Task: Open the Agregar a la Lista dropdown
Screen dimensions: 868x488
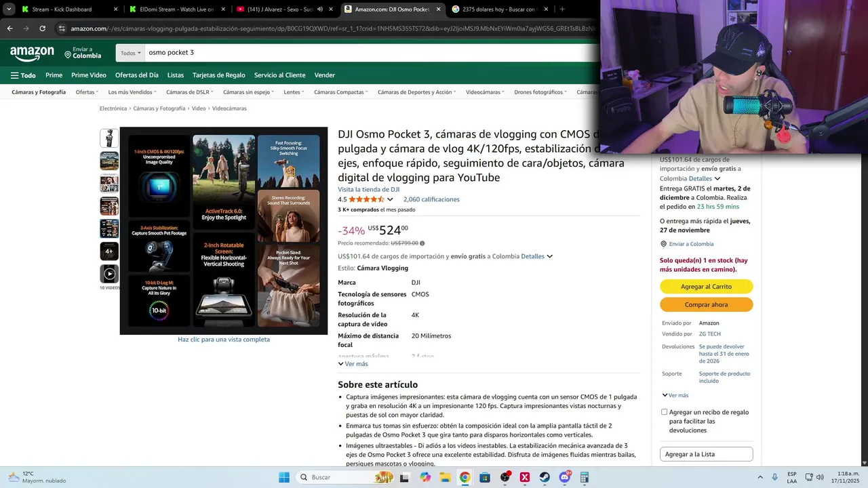Action: coord(706,454)
